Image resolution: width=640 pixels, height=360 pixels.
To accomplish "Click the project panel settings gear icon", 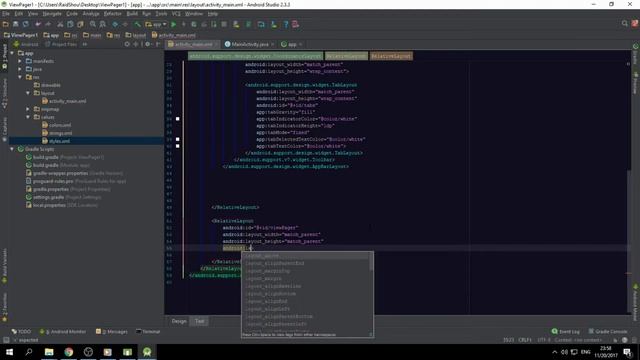I will pos(148,44).
